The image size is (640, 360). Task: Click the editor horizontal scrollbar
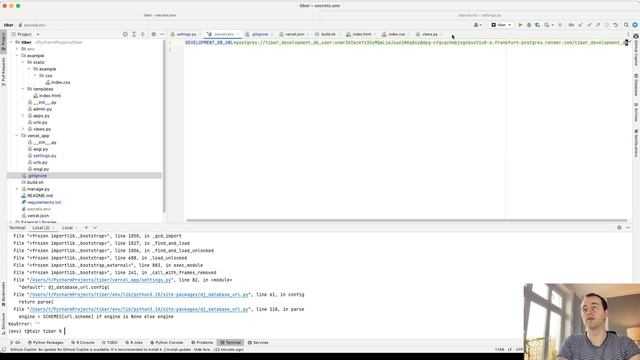pos(407,220)
